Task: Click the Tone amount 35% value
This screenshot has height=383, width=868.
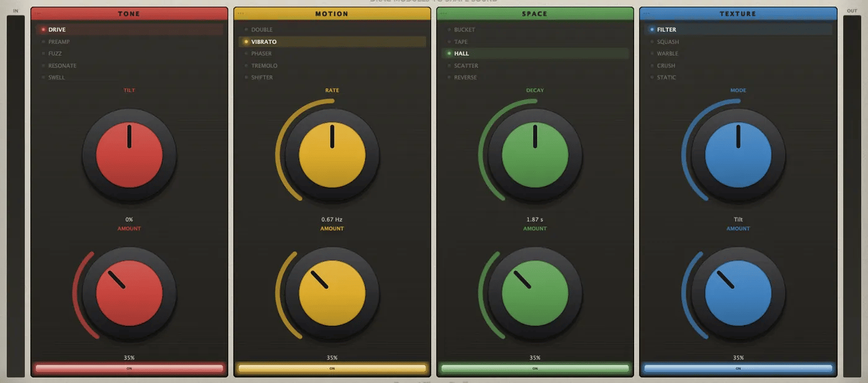Action: point(129,358)
